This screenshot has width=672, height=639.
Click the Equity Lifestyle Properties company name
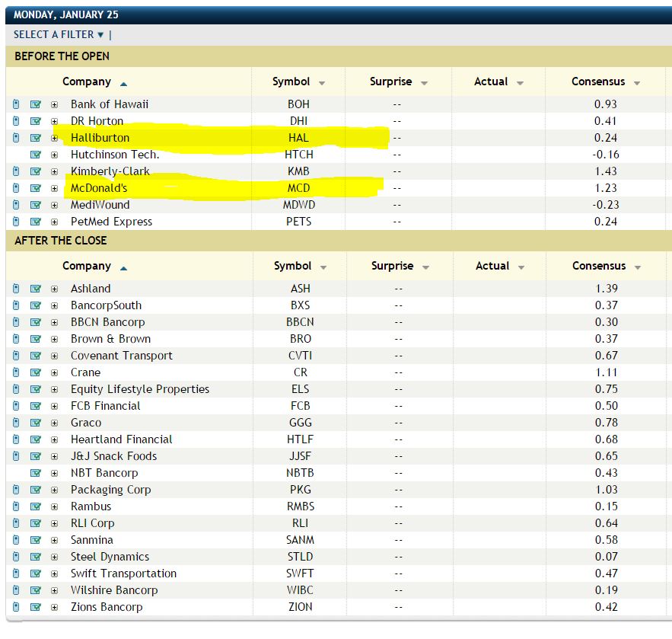click(x=139, y=389)
